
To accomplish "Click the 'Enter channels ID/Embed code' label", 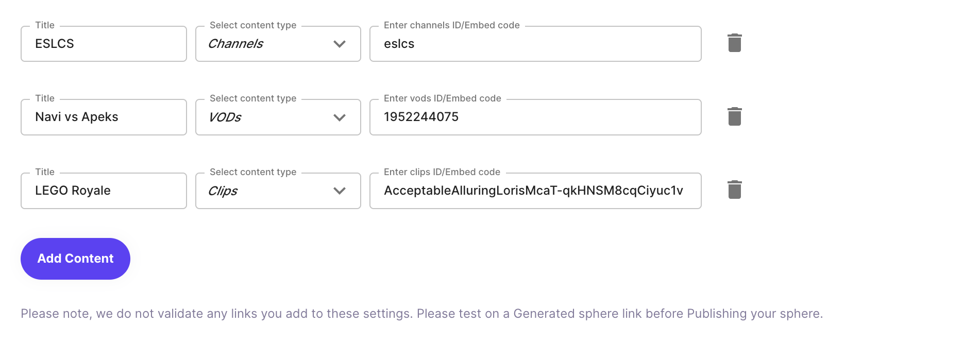I will tap(451, 25).
